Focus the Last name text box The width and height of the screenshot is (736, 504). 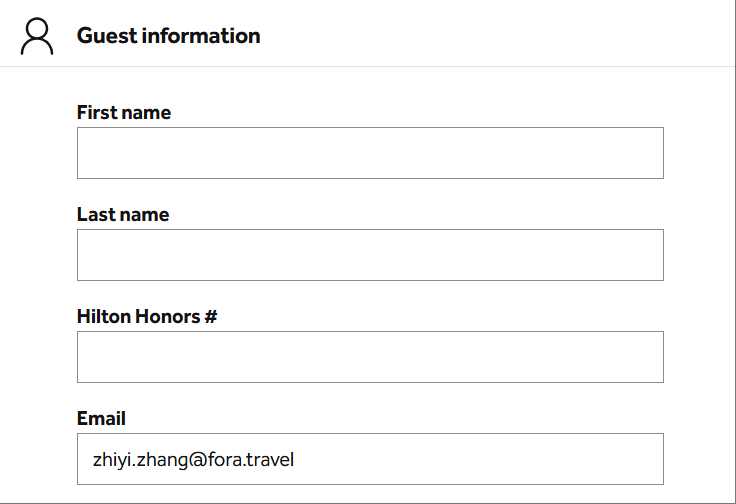(x=370, y=255)
